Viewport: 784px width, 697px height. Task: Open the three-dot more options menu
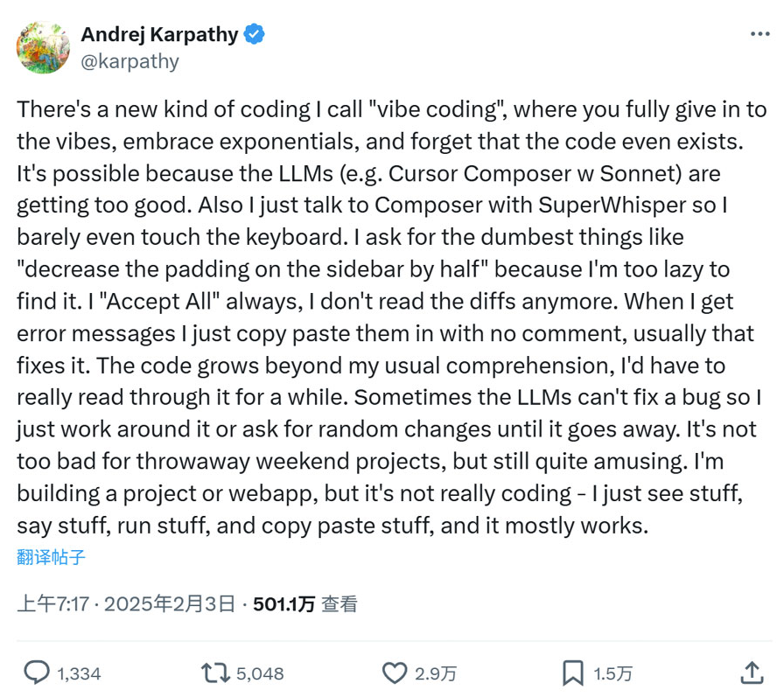(759, 34)
